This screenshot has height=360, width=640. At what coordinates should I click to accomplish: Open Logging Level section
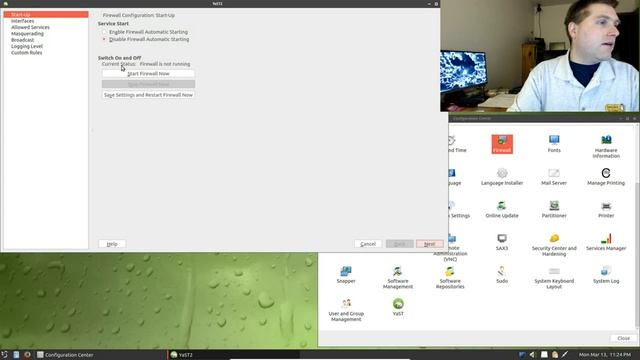(x=27, y=46)
